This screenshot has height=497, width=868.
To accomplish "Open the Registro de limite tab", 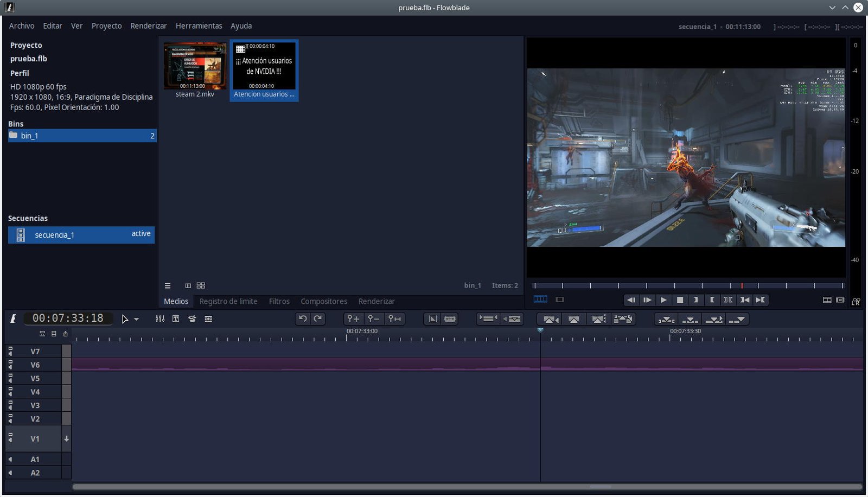I will tap(228, 301).
